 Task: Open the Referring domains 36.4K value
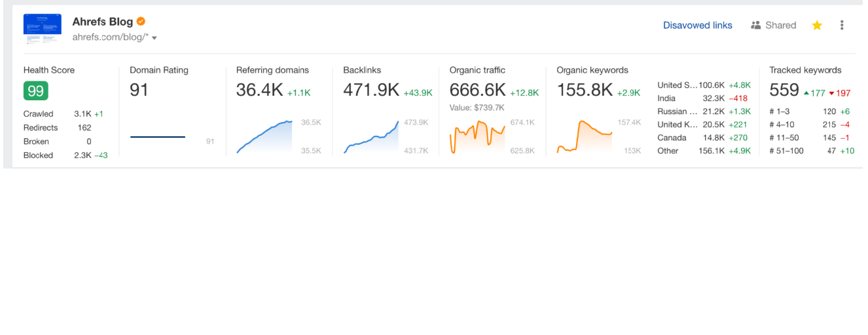(x=259, y=90)
